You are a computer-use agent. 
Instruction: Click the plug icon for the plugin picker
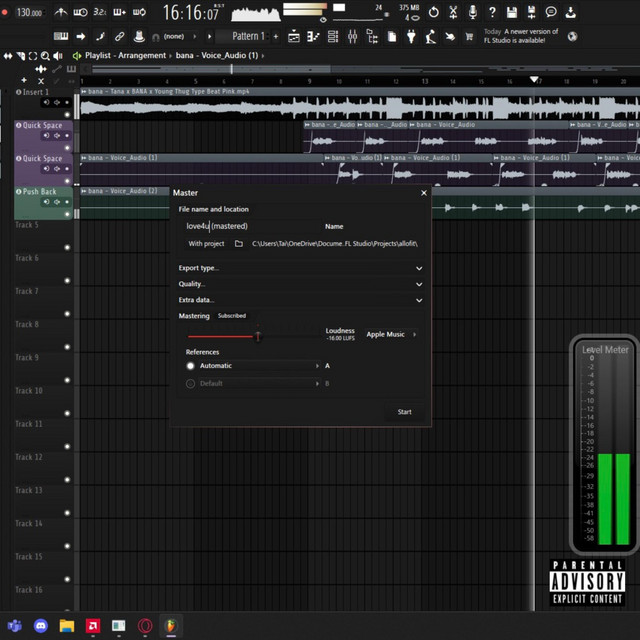(x=411, y=36)
